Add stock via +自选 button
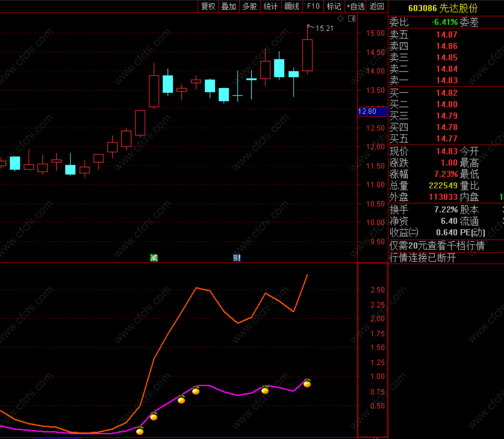 [356, 6]
